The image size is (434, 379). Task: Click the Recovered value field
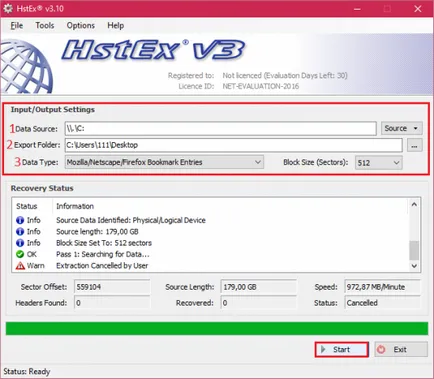point(258,303)
